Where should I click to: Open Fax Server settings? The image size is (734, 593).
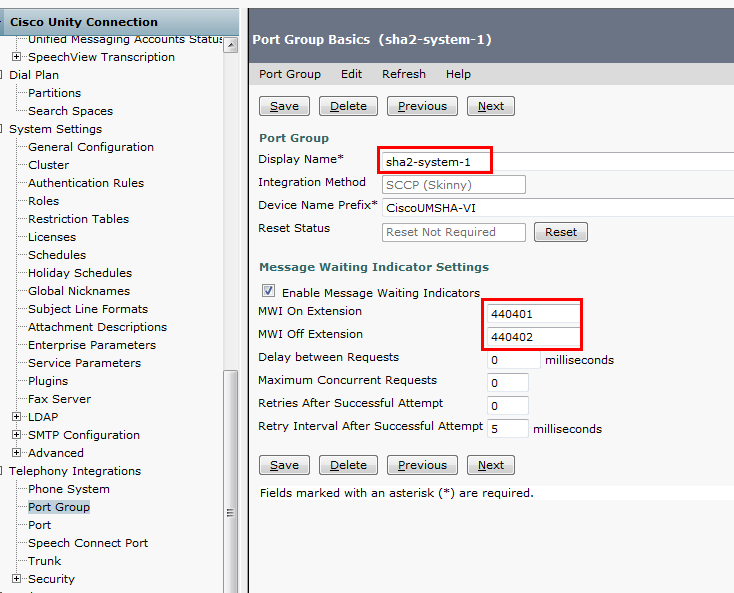pyautogui.click(x=59, y=399)
